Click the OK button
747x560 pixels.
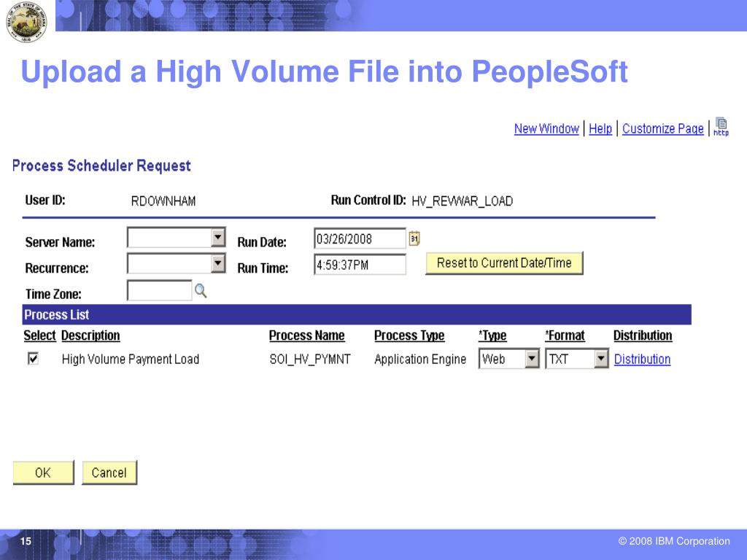[x=43, y=472]
